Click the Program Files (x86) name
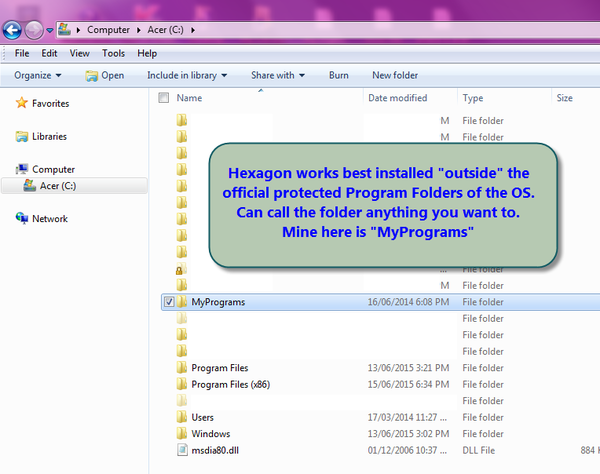600x474 pixels. pos(231,384)
